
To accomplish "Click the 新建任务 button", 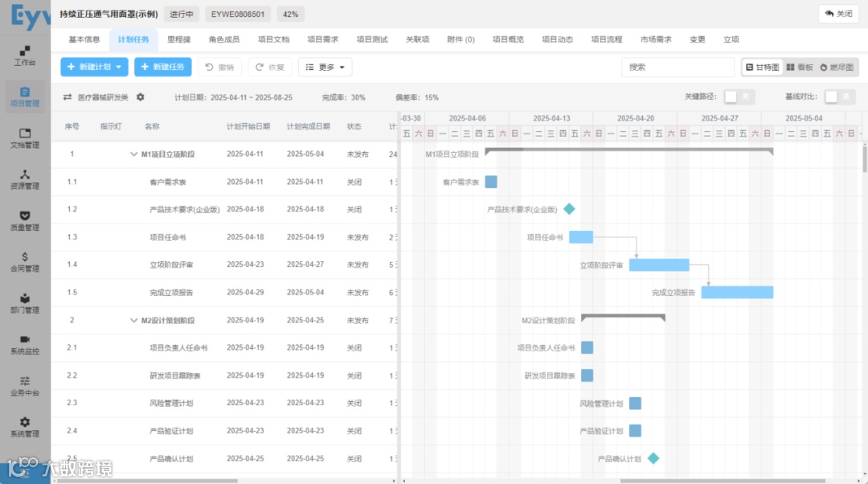I will click(163, 67).
